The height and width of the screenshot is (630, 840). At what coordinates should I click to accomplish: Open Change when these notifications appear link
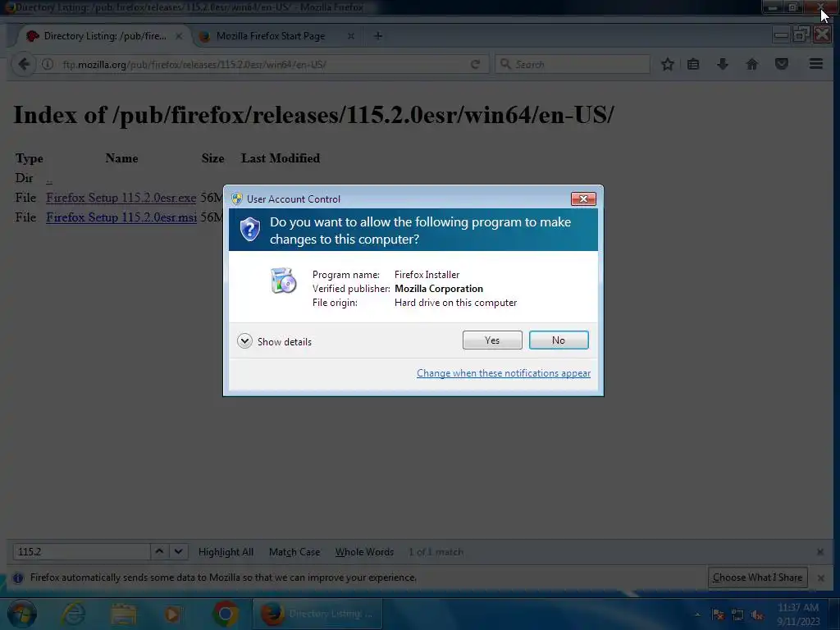coord(503,373)
